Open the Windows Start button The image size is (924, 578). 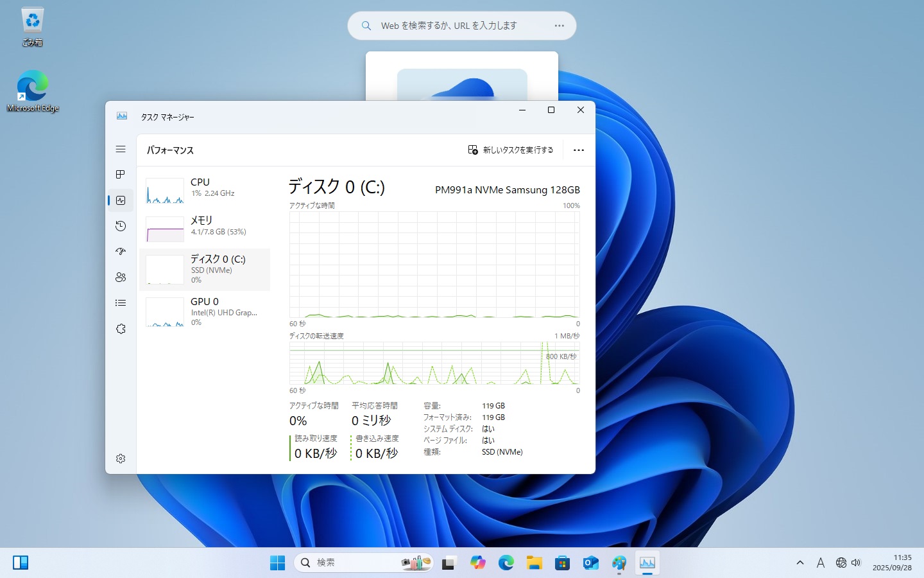277,563
